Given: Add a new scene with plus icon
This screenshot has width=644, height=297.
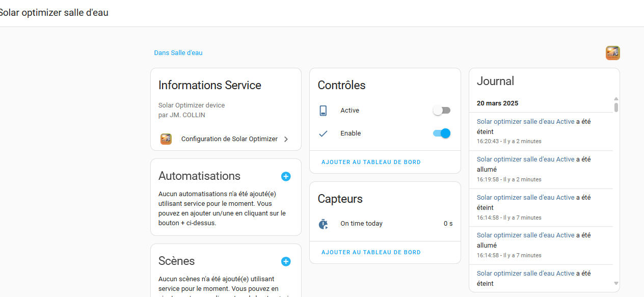Looking at the screenshot, I should click(286, 261).
